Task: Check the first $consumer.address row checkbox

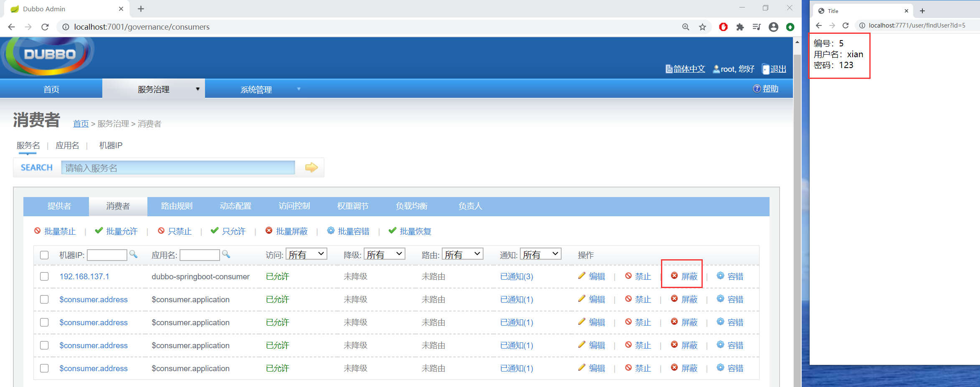Action: [x=44, y=299]
